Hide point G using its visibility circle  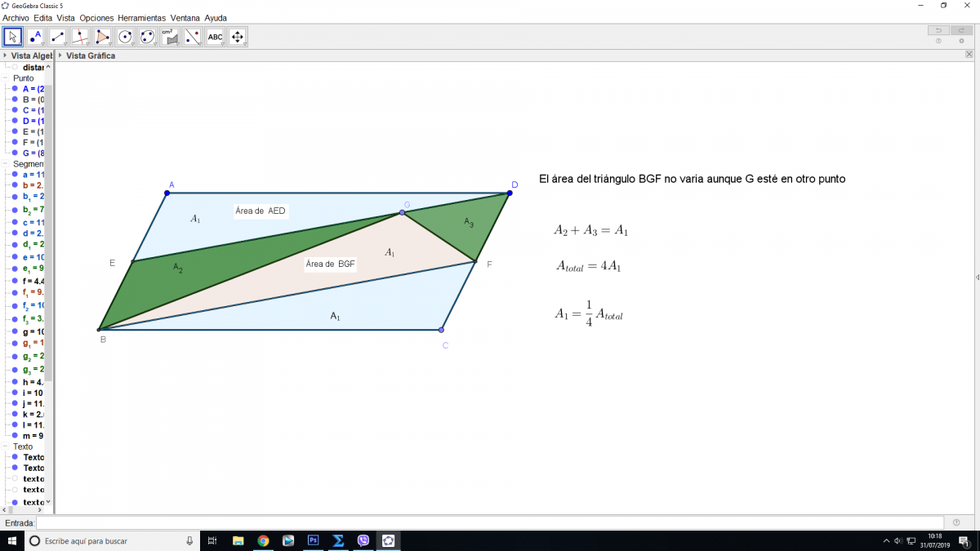click(15, 153)
